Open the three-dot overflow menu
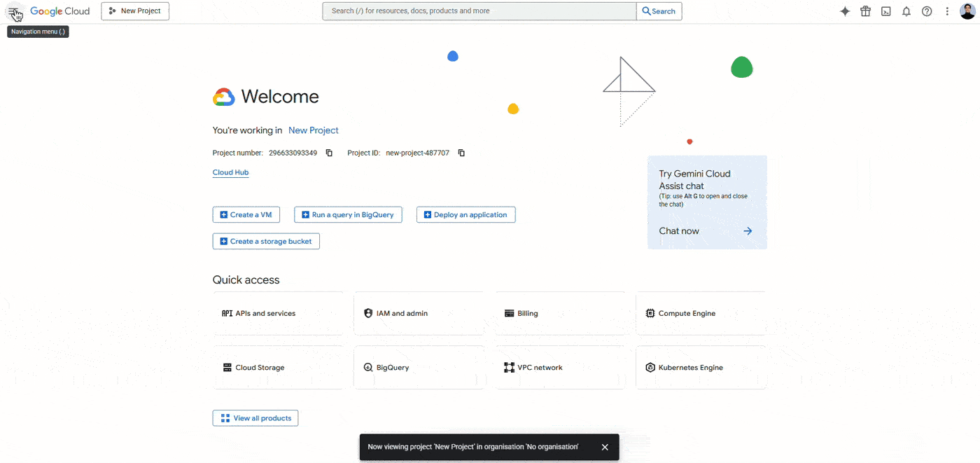This screenshot has height=463, width=980. [x=947, y=11]
